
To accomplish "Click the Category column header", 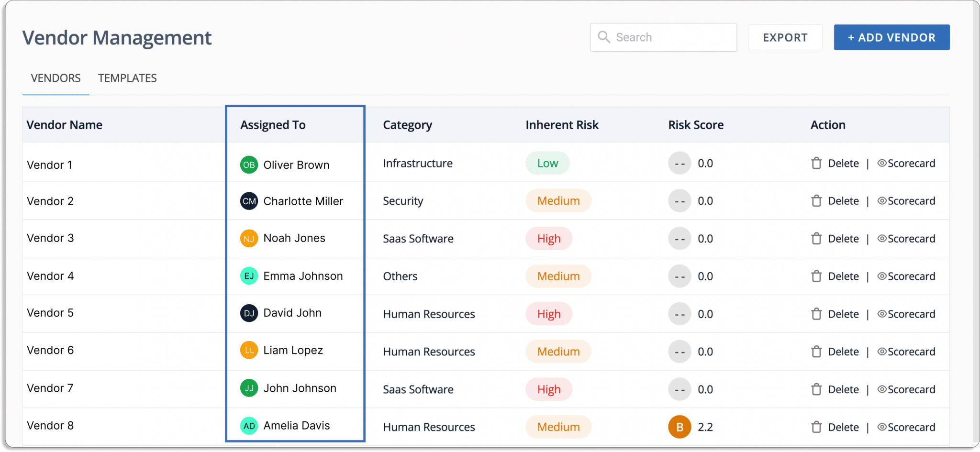I will [407, 125].
